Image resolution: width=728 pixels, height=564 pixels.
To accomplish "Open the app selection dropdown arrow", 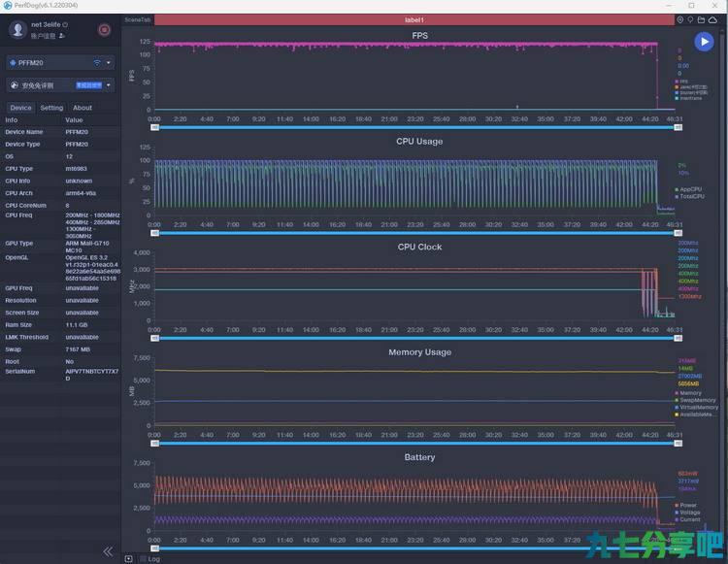I will pyautogui.click(x=109, y=85).
